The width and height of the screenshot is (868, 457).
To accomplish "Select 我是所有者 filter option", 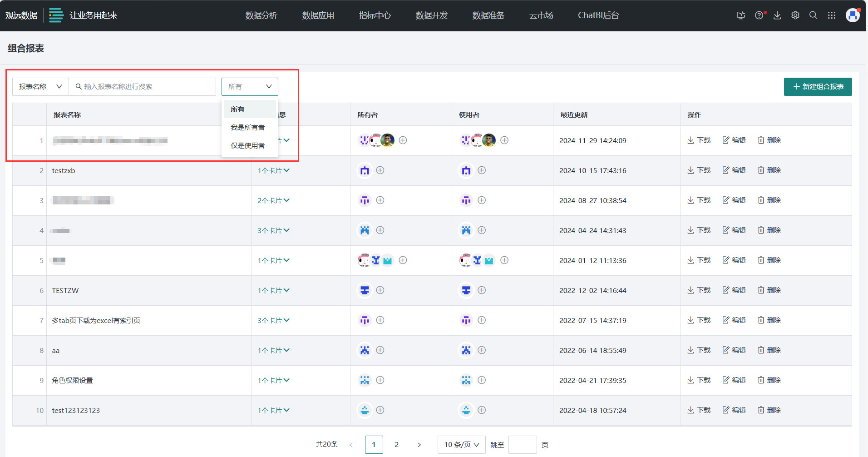I will (247, 128).
